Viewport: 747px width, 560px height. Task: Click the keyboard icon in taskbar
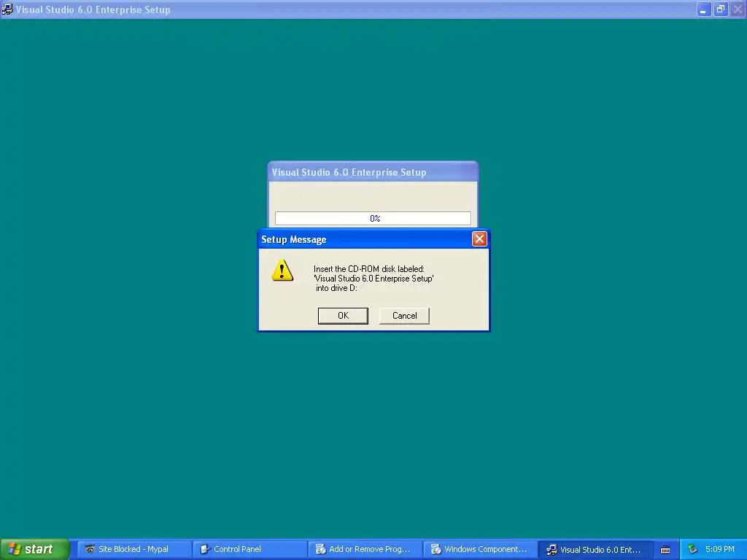(665, 550)
